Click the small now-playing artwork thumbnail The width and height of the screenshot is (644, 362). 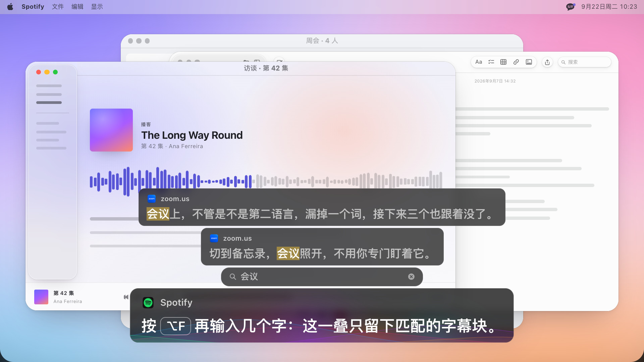coord(41,297)
